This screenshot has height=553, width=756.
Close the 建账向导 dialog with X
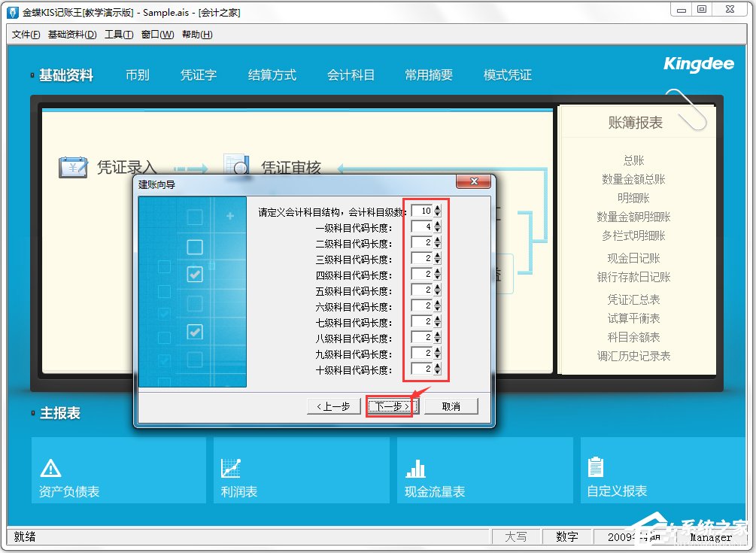[x=473, y=183]
